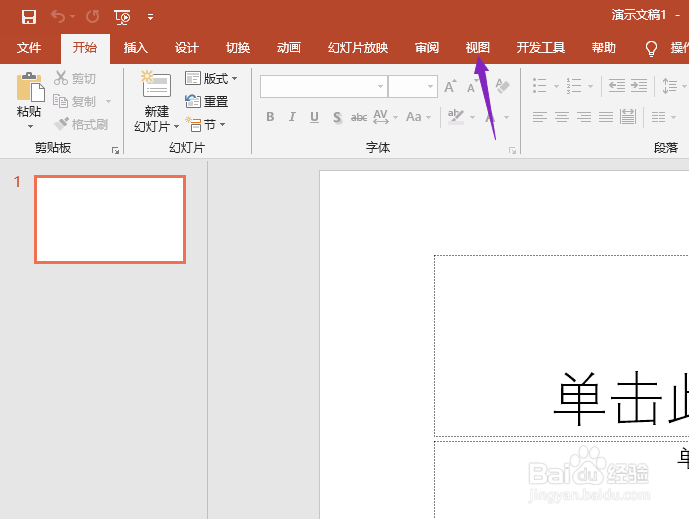Click the Increase Font Size icon
Viewport: 689px width, 519px height.
(450, 87)
